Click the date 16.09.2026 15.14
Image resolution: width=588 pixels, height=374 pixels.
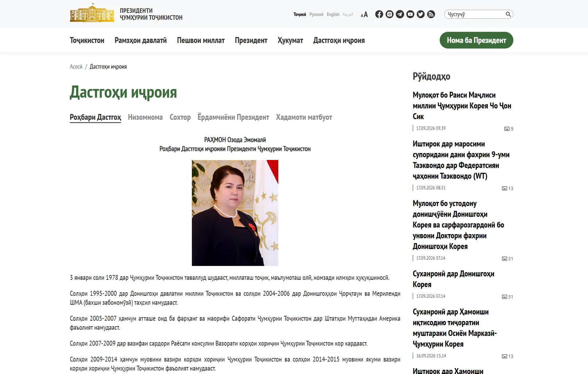tap(431, 356)
